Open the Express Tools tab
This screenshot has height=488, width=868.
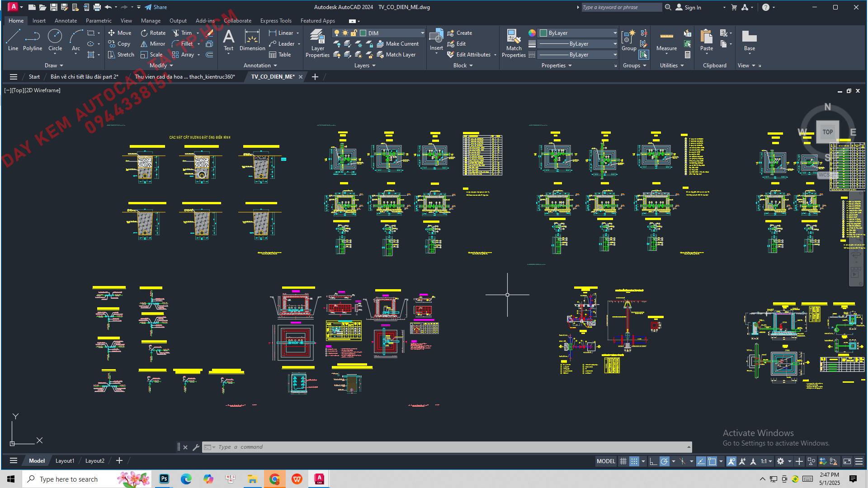tap(276, 21)
